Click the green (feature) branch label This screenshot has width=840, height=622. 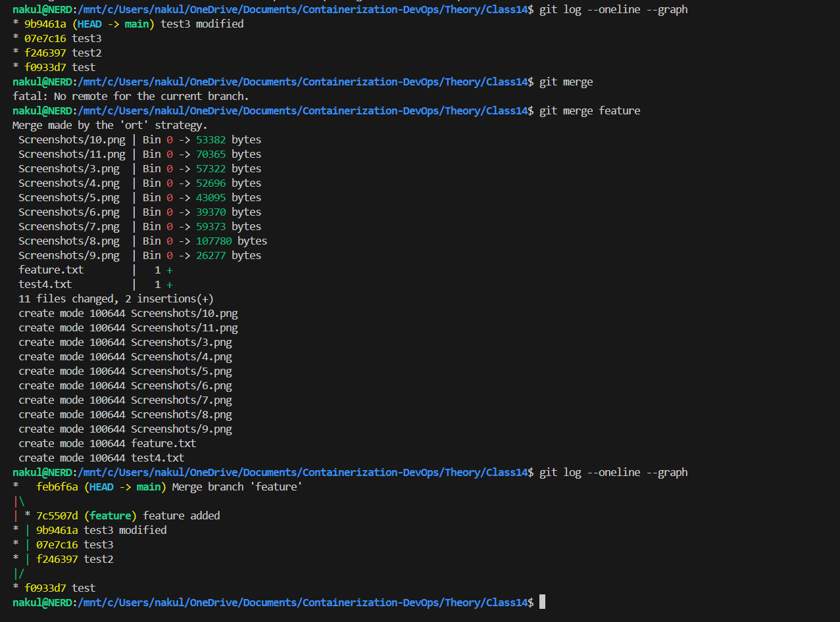(111, 515)
